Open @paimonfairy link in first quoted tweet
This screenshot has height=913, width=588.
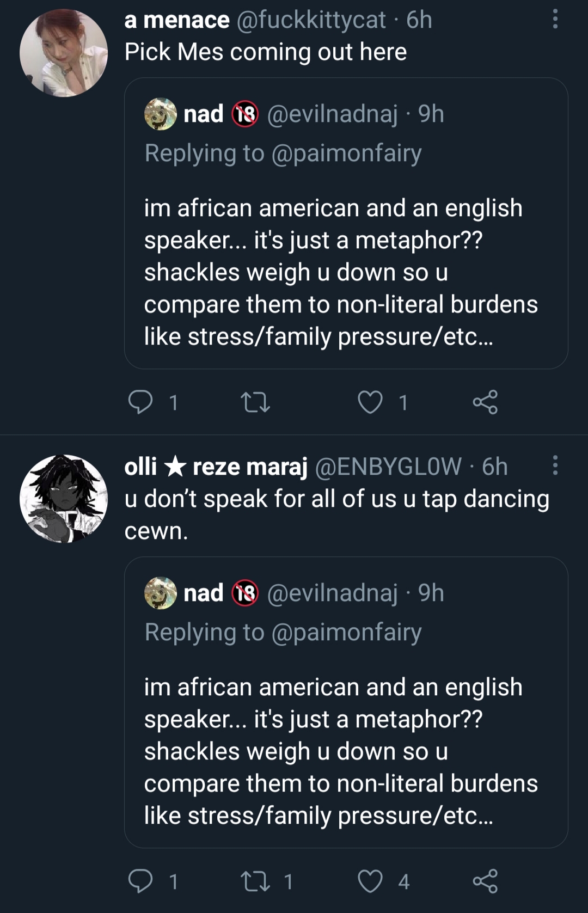tap(346, 154)
